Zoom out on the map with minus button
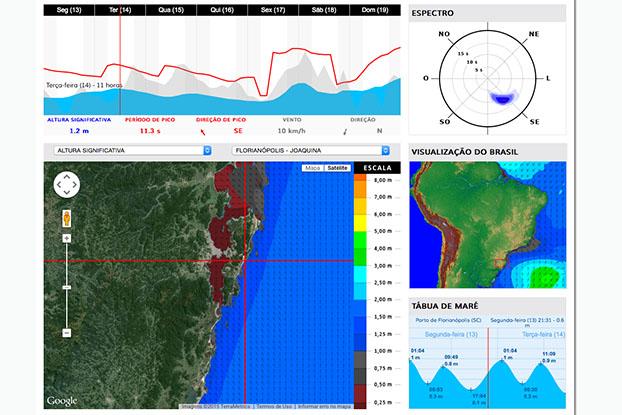Image resolution: width=622 pixels, height=415 pixels. [x=67, y=332]
